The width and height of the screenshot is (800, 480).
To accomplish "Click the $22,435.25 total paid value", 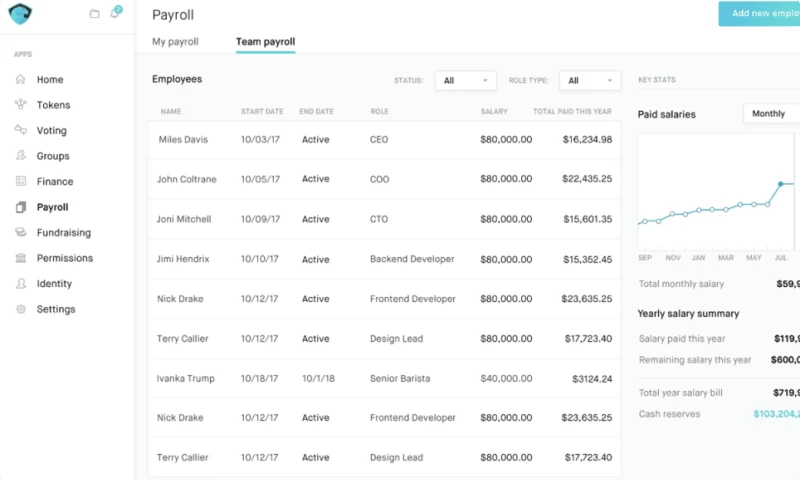I will click(587, 179).
